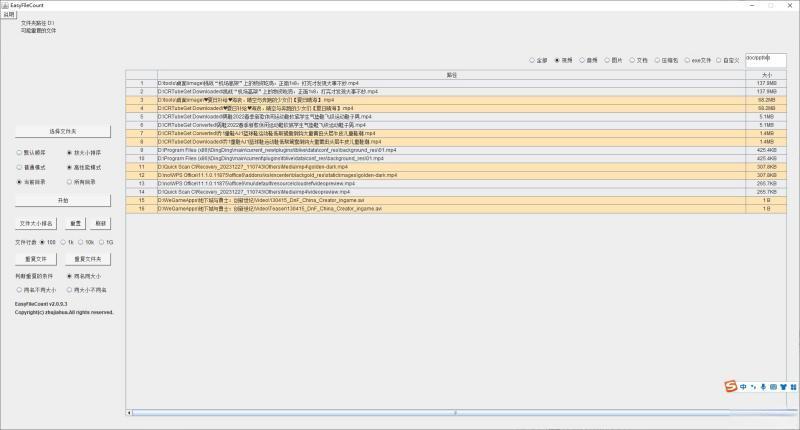Select the exe文件 file type filter

pyautogui.click(x=697, y=60)
